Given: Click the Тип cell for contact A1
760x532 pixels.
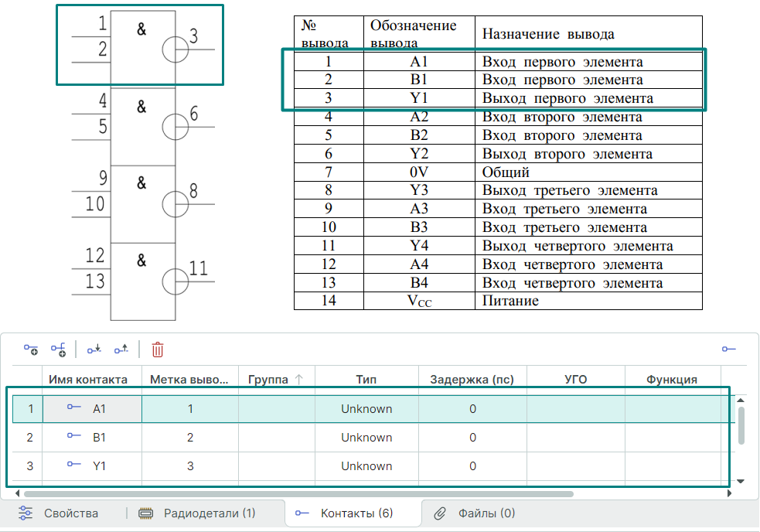Looking at the screenshot, I should coord(366,409).
